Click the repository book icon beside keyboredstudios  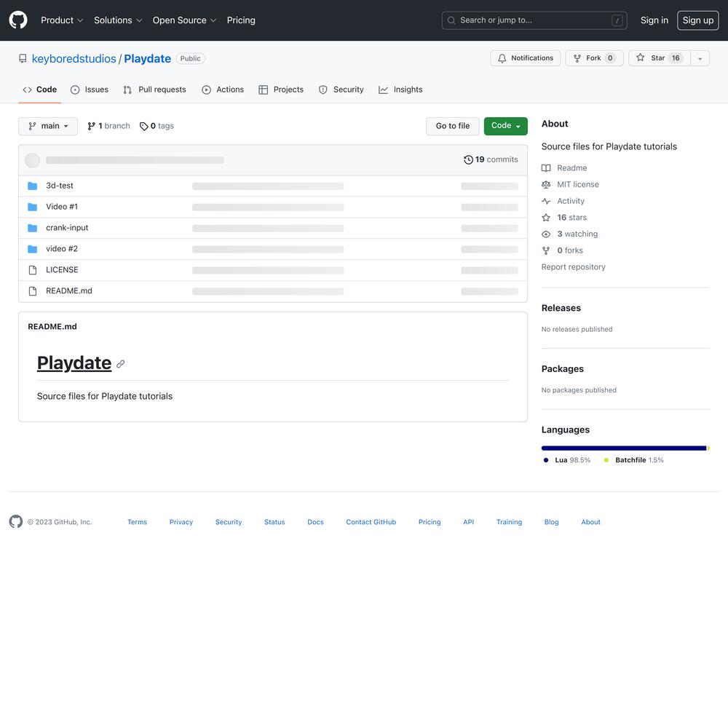(23, 58)
